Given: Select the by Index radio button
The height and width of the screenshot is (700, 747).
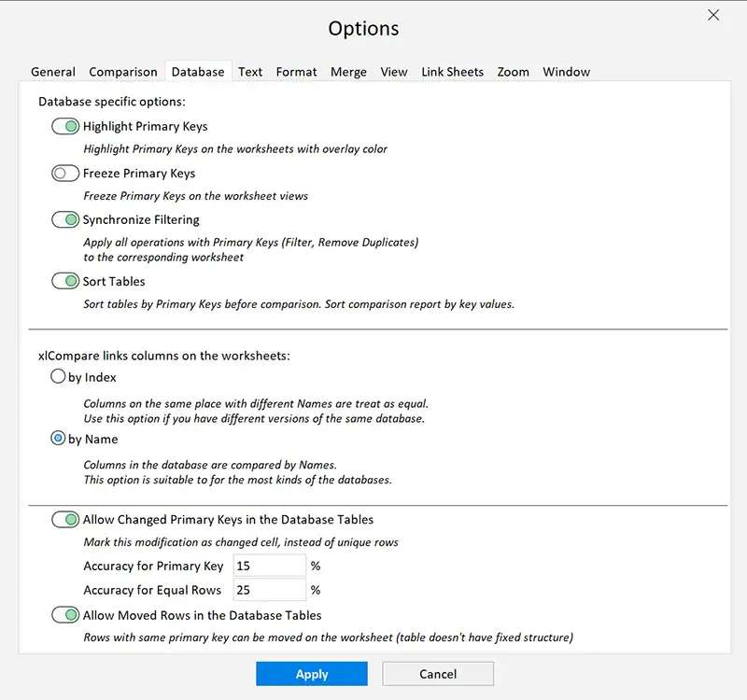Looking at the screenshot, I should pos(58,377).
